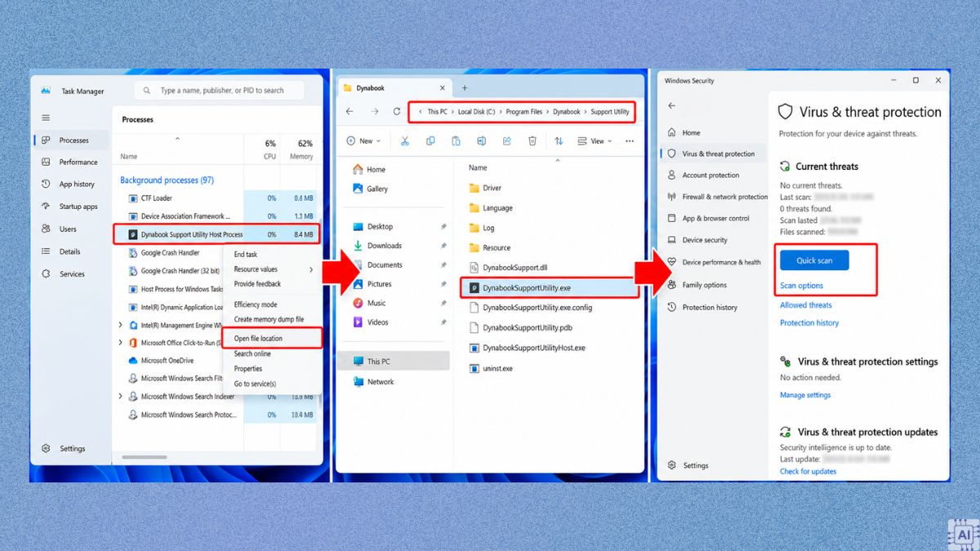Choose End task from context menu
Screen dimensions: 980x551
[246, 255]
